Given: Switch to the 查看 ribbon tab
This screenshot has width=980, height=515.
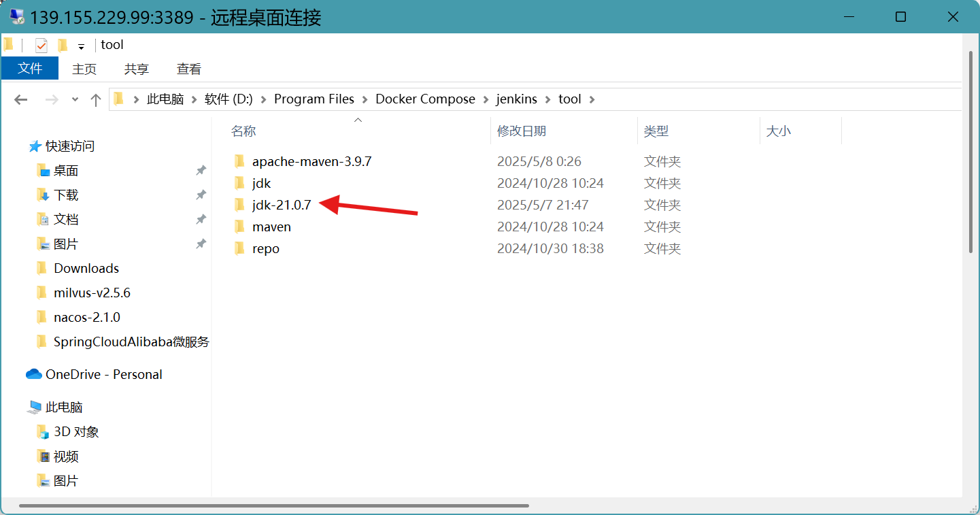Looking at the screenshot, I should pos(189,69).
